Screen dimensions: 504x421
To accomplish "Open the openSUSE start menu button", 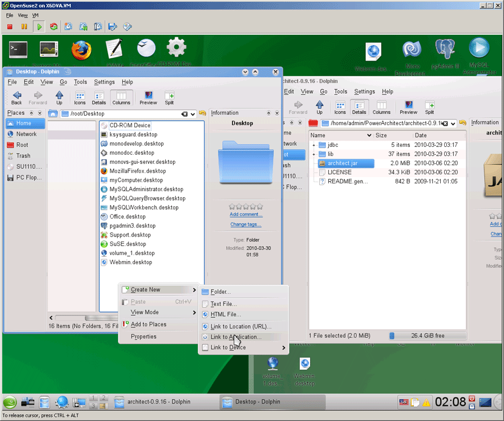I will tap(10, 403).
